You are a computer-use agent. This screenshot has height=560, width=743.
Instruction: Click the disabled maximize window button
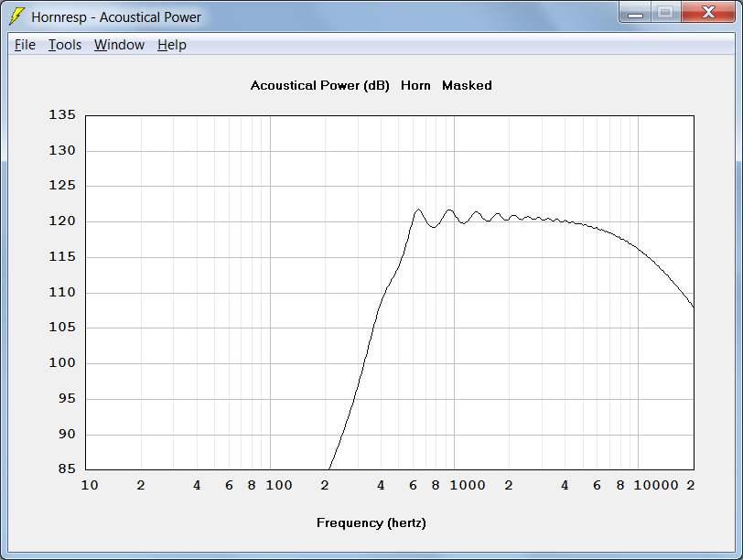click(666, 12)
